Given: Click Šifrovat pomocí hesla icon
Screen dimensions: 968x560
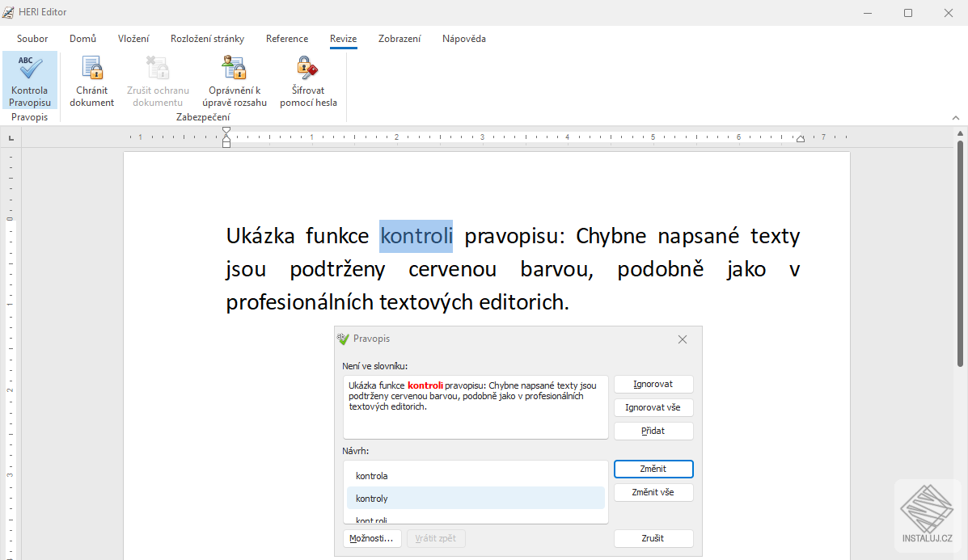Looking at the screenshot, I should coord(307,67).
